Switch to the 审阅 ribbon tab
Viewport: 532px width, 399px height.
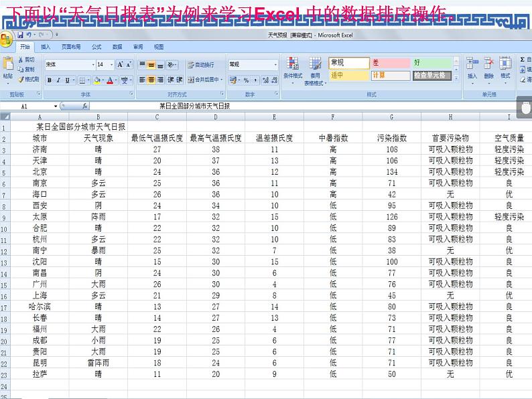[138, 47]
